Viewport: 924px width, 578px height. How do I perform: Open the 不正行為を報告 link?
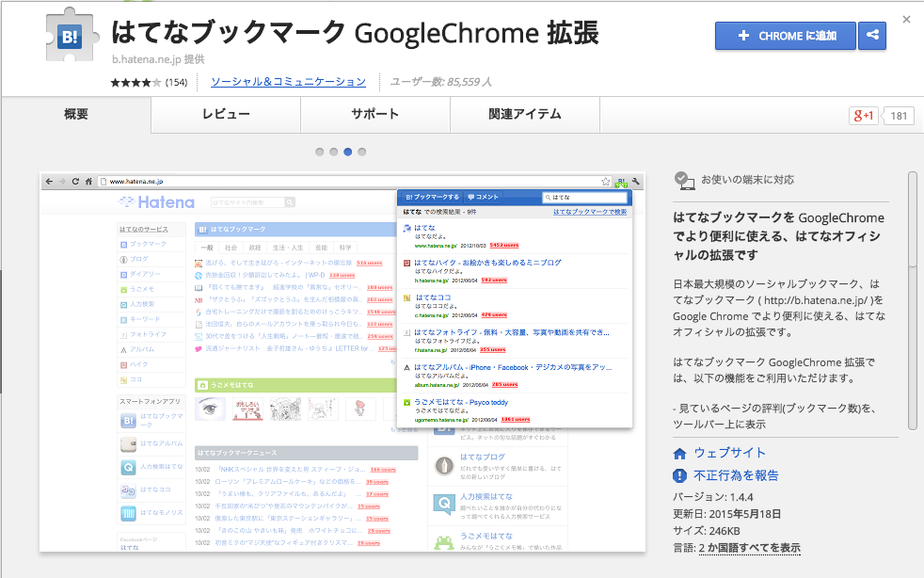pos(736,475)
